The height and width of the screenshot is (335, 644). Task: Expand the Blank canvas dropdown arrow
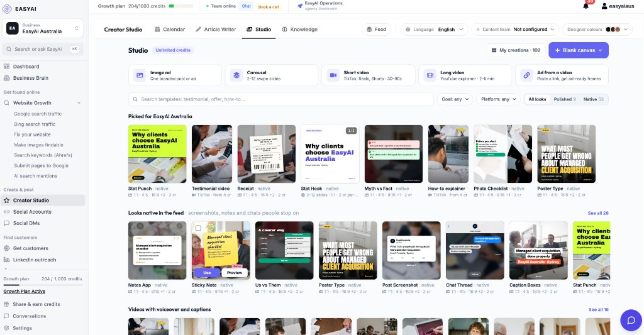(x=601, y=50)
